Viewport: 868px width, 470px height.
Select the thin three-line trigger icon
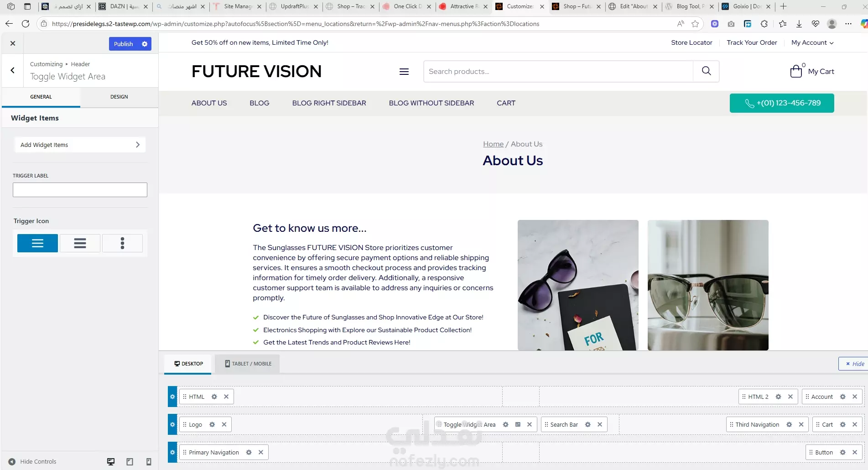(x=37, y=243)
